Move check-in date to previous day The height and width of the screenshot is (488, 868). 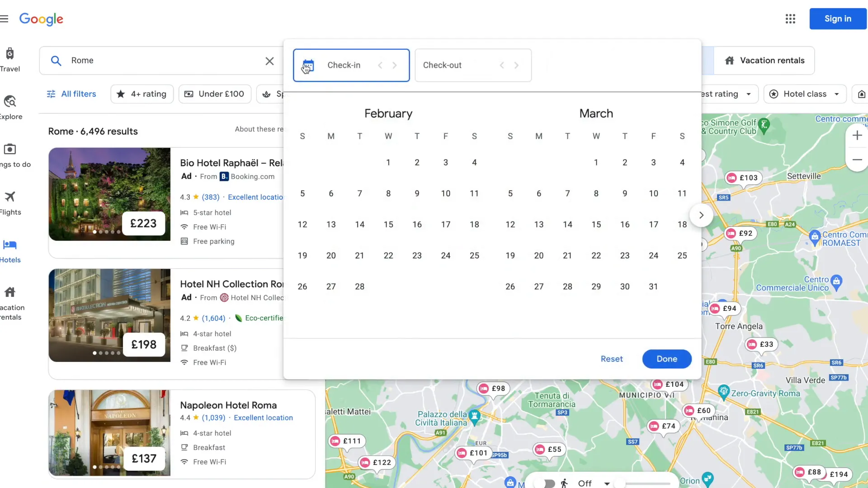click(x=380, y=66)
